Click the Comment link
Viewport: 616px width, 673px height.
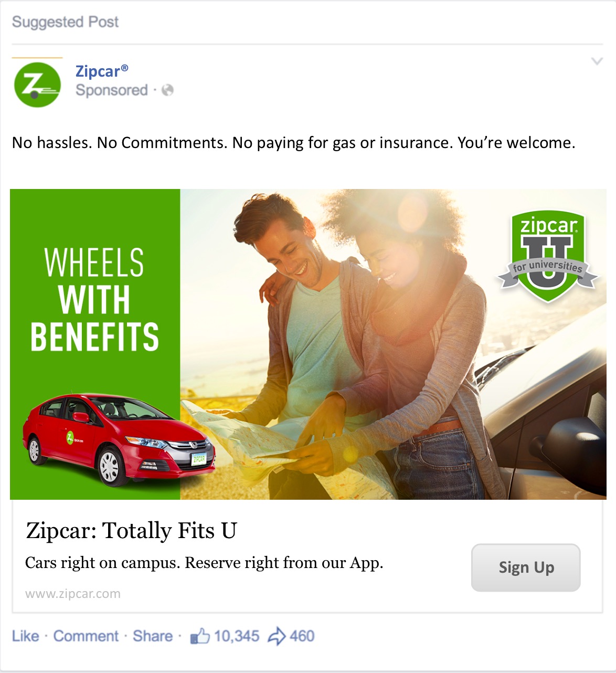point(86,636)
